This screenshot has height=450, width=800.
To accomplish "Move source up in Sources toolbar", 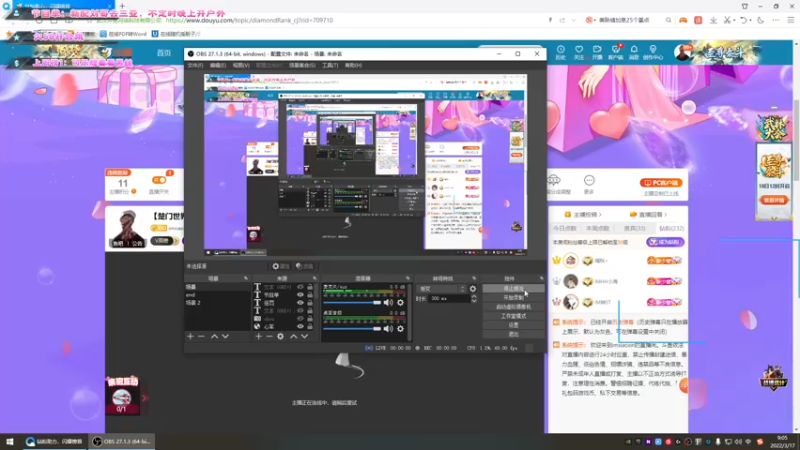I will click(x=293, y=337).
